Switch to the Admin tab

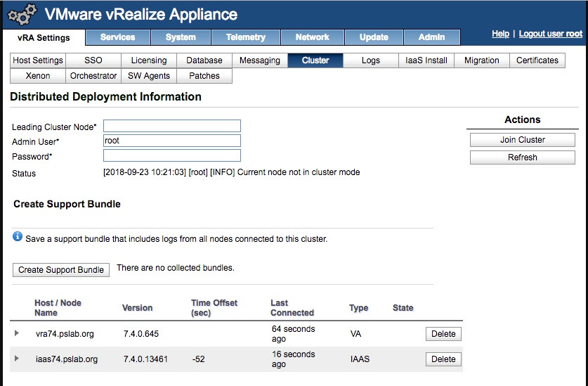(x=431, y=37)
